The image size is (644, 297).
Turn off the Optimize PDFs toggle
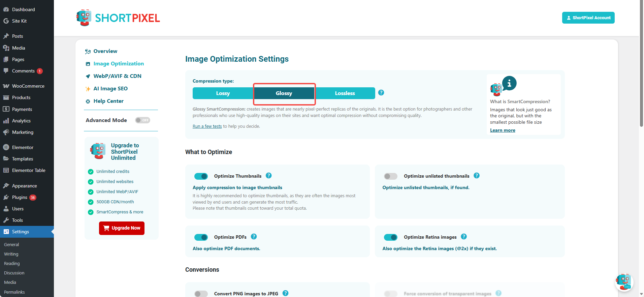(x=201, y=237)
